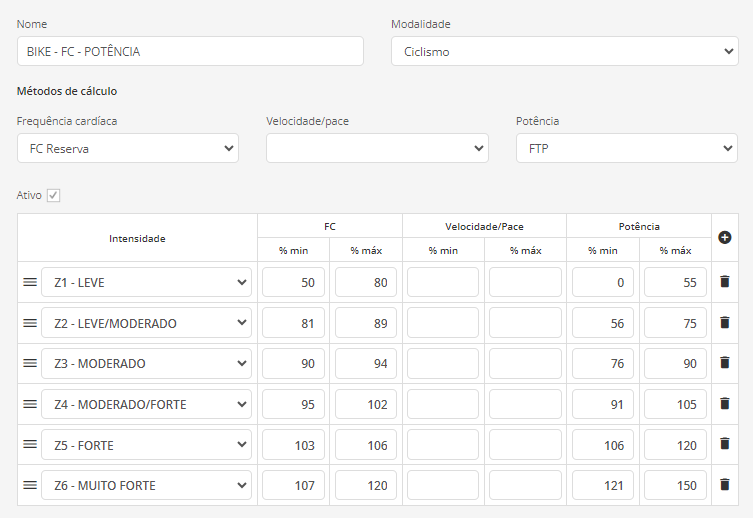Click Z3 FC % min field showing 90
The width and height of the screenshot is (753, 518).
click(x=293, y=363)
